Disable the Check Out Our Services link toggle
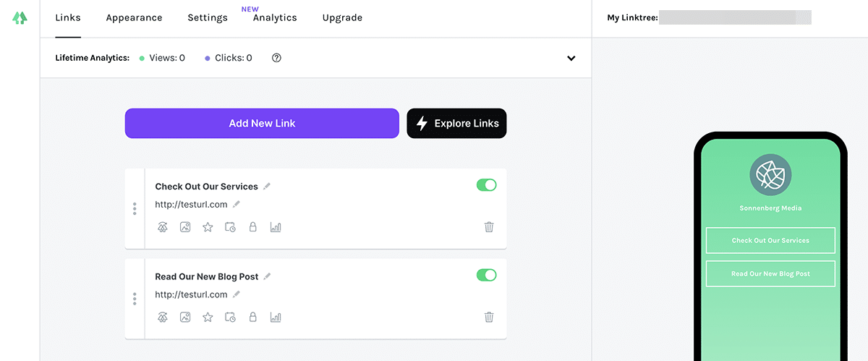This screenshot has height=361, width=868. 486,185
